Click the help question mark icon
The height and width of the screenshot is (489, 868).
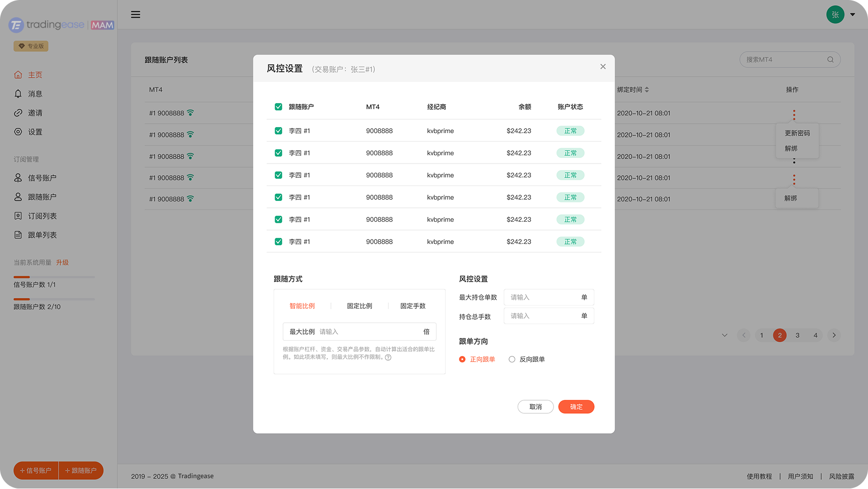[x=388, y=358]
